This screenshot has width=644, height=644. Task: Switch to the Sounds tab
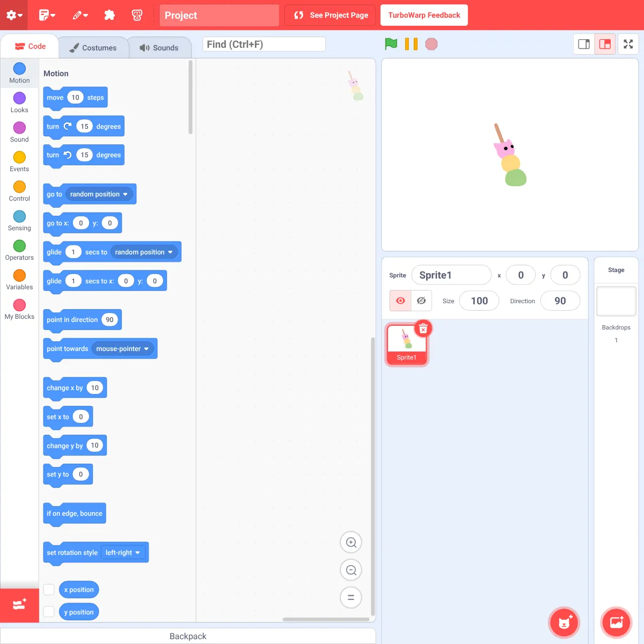159,48
